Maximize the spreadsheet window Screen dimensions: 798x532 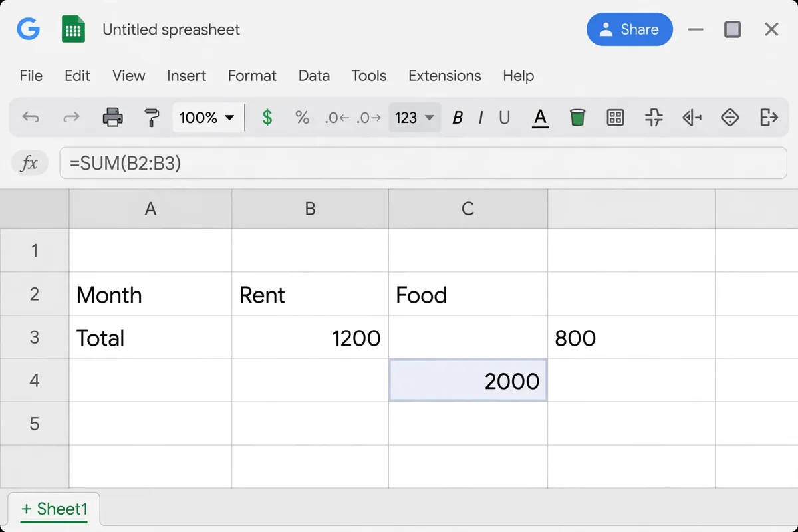pyautogui.click(x=732, y=30)
